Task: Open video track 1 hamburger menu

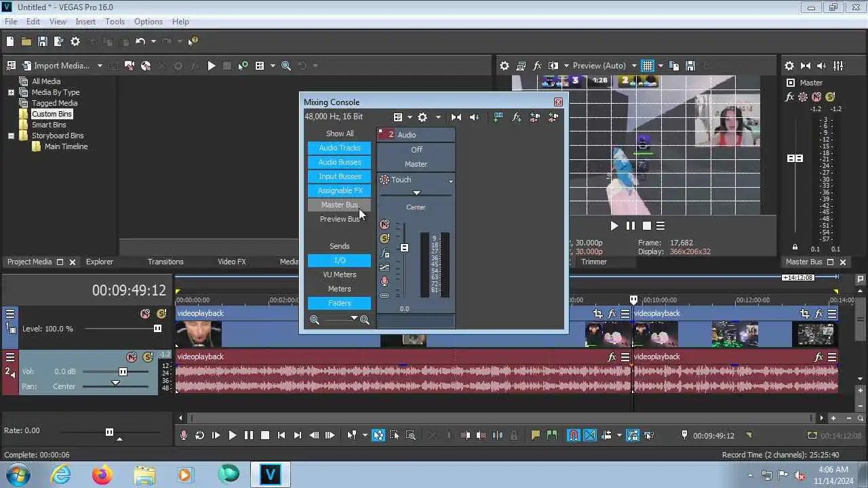Action: pyautogui.click(x=10, y=314)
